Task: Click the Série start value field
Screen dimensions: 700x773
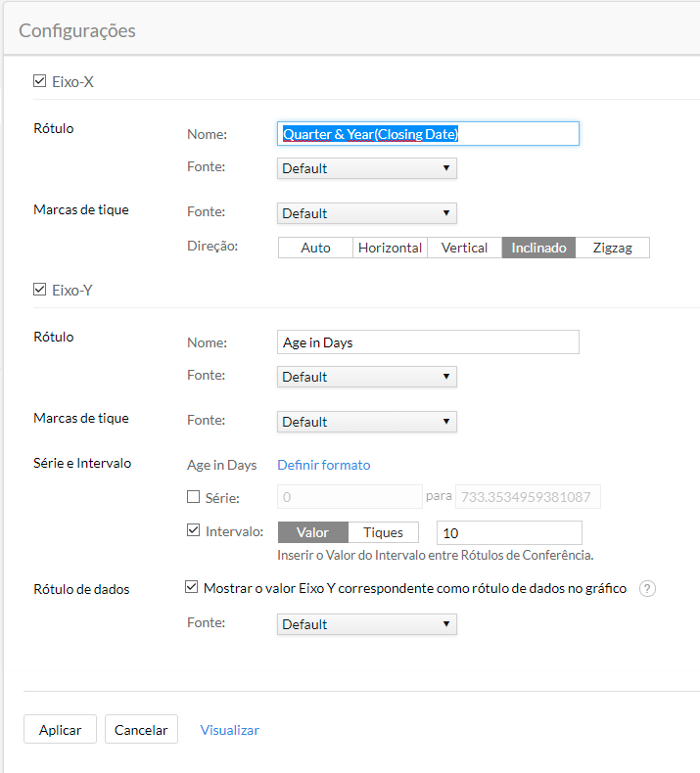Action: click(350, 497)
